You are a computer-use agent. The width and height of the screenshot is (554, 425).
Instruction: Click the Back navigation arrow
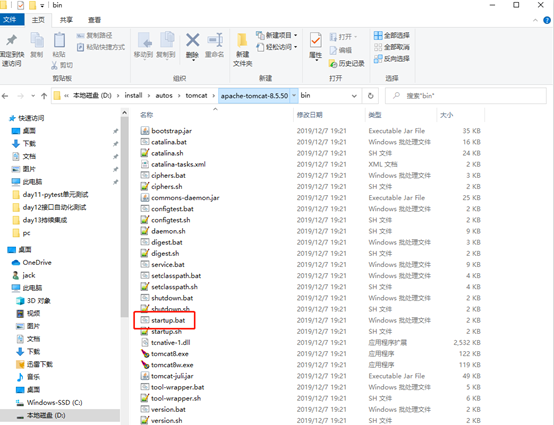5,96
